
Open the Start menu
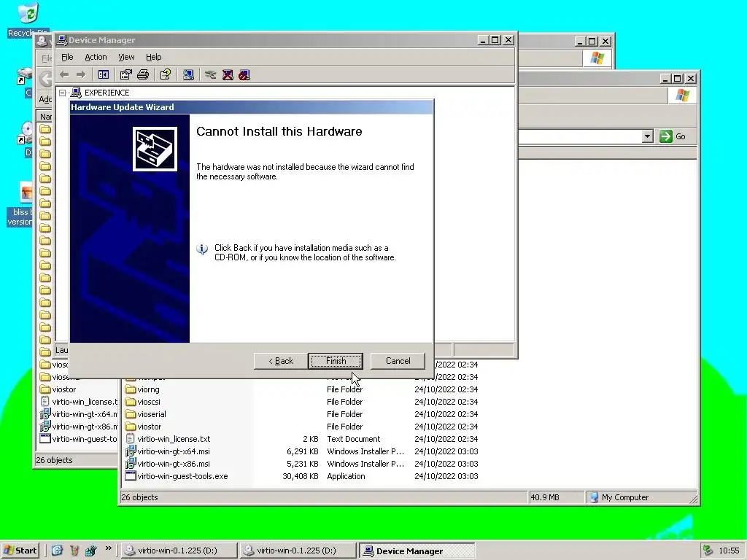[20, 551]
